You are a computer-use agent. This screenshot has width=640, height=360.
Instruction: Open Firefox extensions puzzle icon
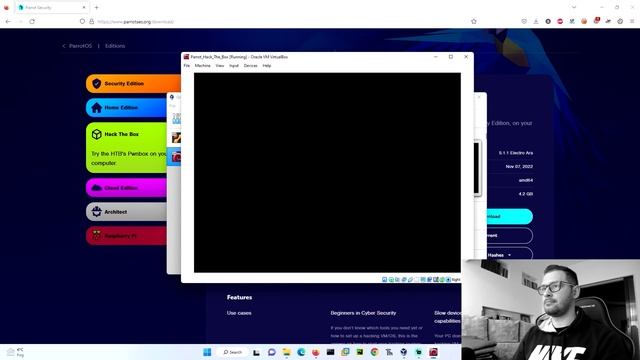[x=620, y=21]
